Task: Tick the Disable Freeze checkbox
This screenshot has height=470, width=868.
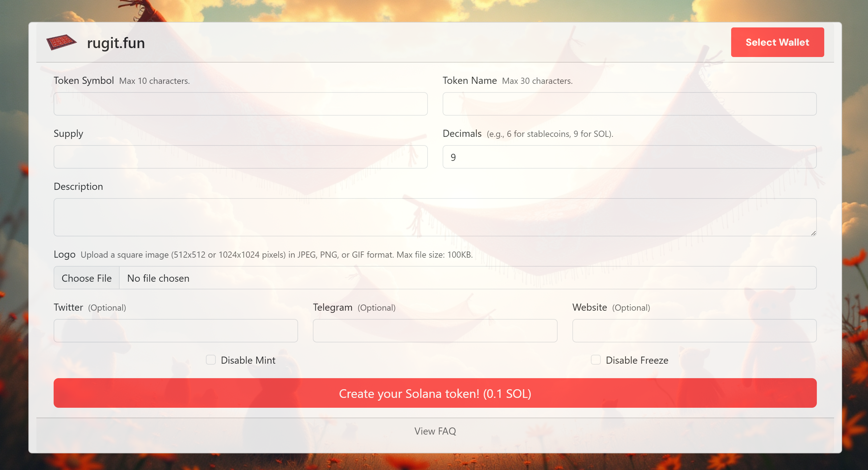Action: (x=596, y=360)
